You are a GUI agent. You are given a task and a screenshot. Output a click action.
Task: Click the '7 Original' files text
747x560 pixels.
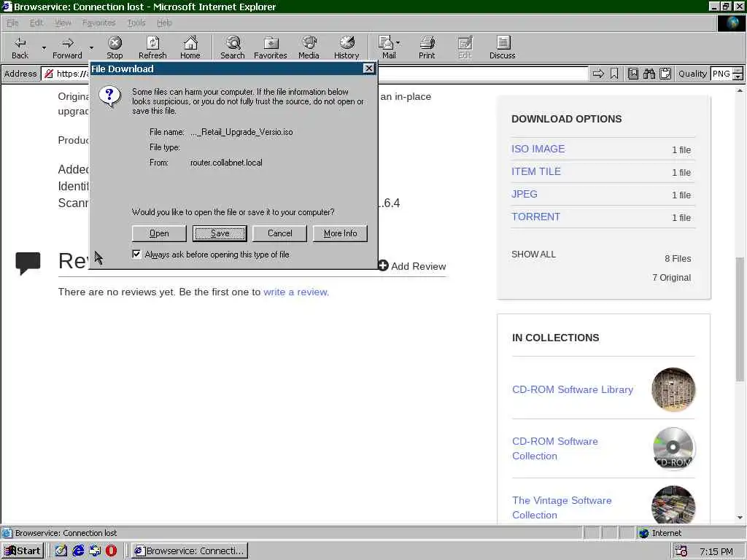[x=671, y=278]
